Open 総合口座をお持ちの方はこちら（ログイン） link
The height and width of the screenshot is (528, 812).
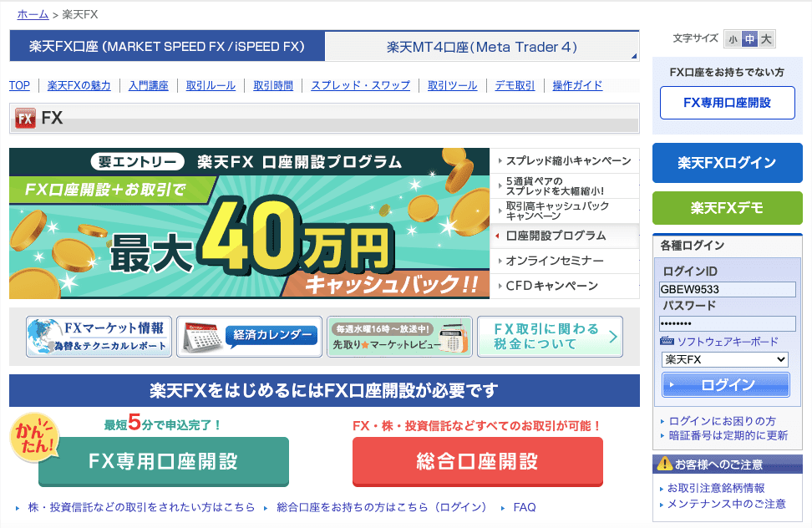tap(382, 507)
